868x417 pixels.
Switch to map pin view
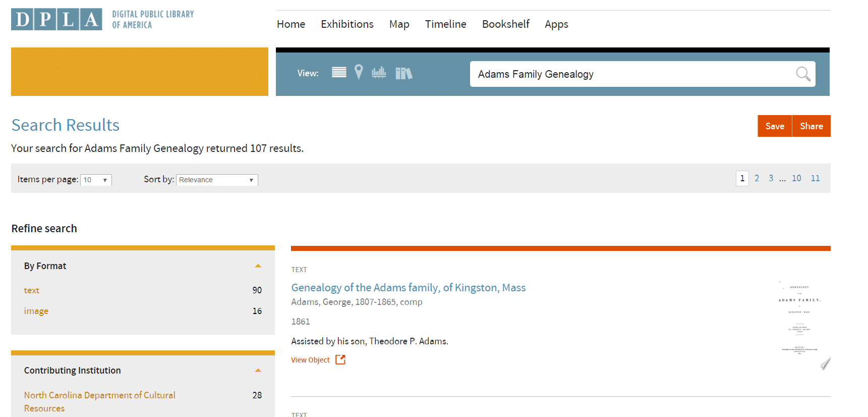tap(359, 73)
